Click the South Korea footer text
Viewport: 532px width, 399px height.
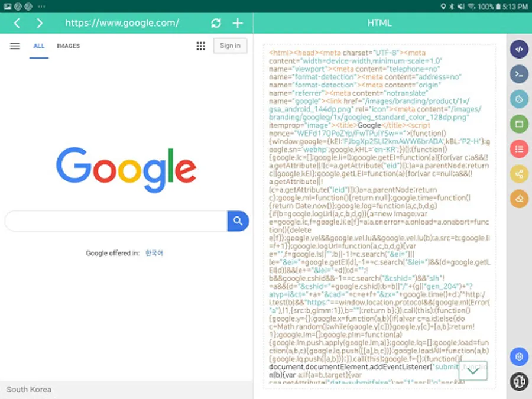[x=29, y=390]
